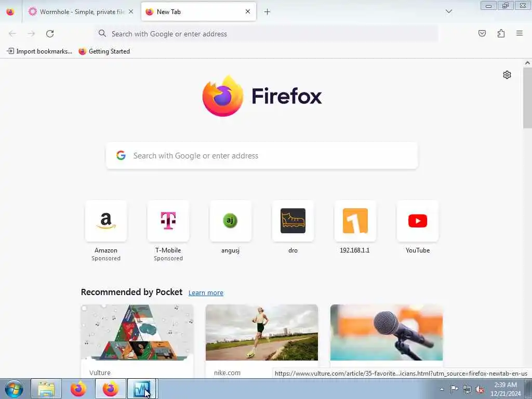Image resolution: width=532 pixels, height=399 pixels.
Task: Click Import bookmarks in bookmarks toolbar
Action: tap(39, 51)
